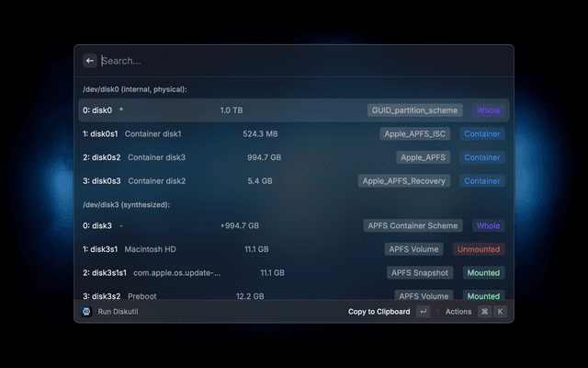Select the 0: disk3 row

(294, 225)
